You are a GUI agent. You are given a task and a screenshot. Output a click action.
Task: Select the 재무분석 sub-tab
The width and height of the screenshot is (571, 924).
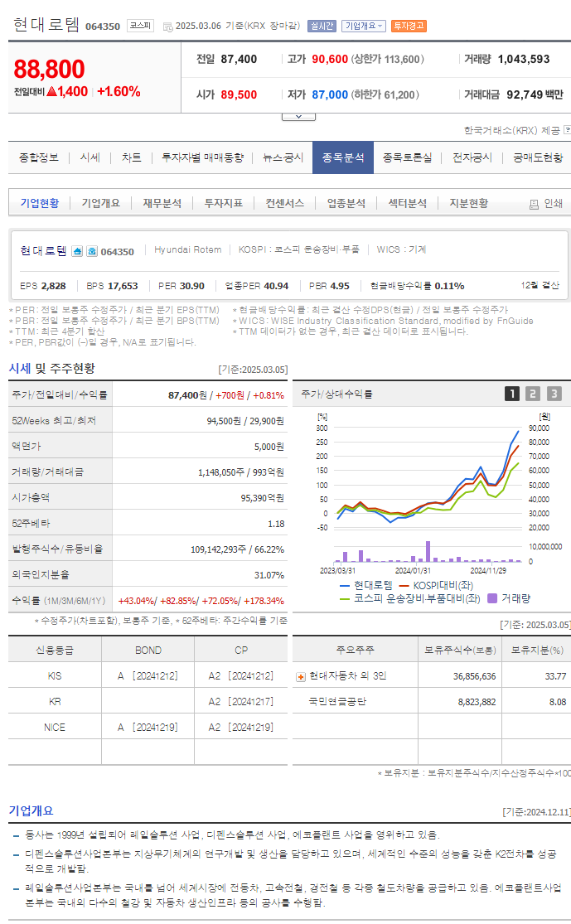tap(162, 203)
